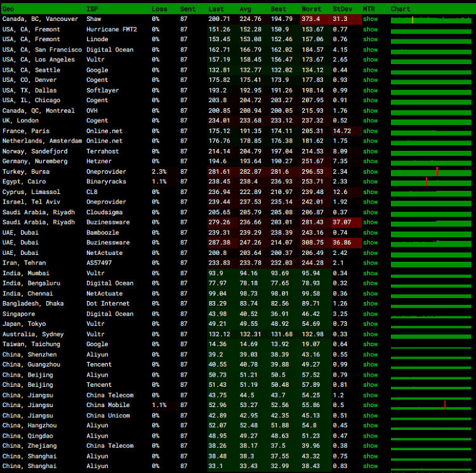
Task: Show MTR for Hangzhou Aliyun
Action: pyautogui.click(x=371, y=425)
